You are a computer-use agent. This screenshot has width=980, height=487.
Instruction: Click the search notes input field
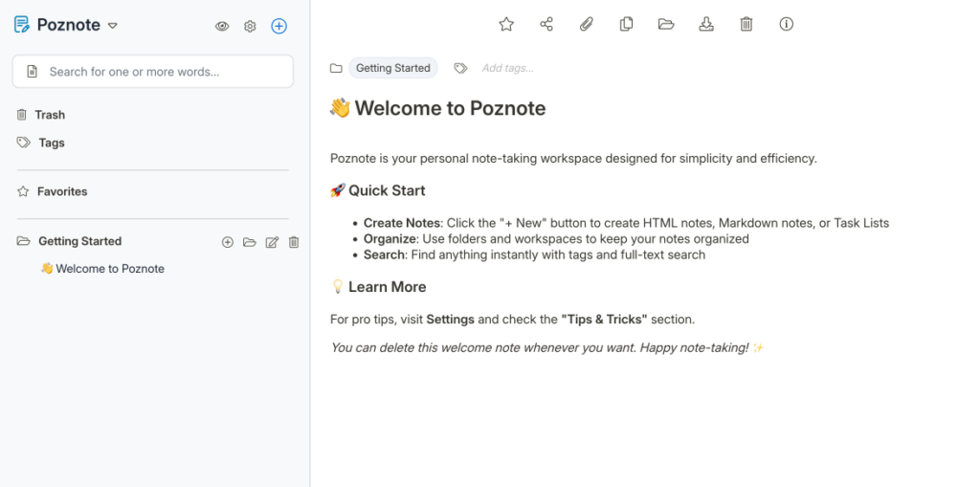[163, 72]
